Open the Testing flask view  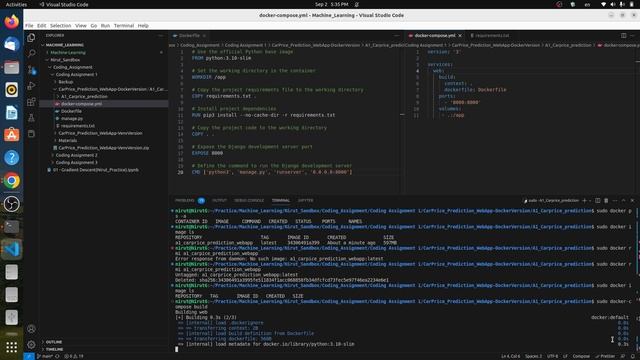[x=31, y=118]
